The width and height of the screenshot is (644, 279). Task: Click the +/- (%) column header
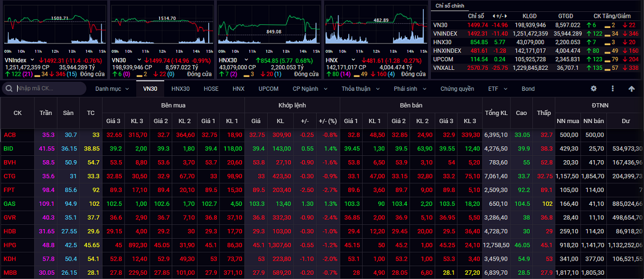pyautogui.click(x=327, y=121)
